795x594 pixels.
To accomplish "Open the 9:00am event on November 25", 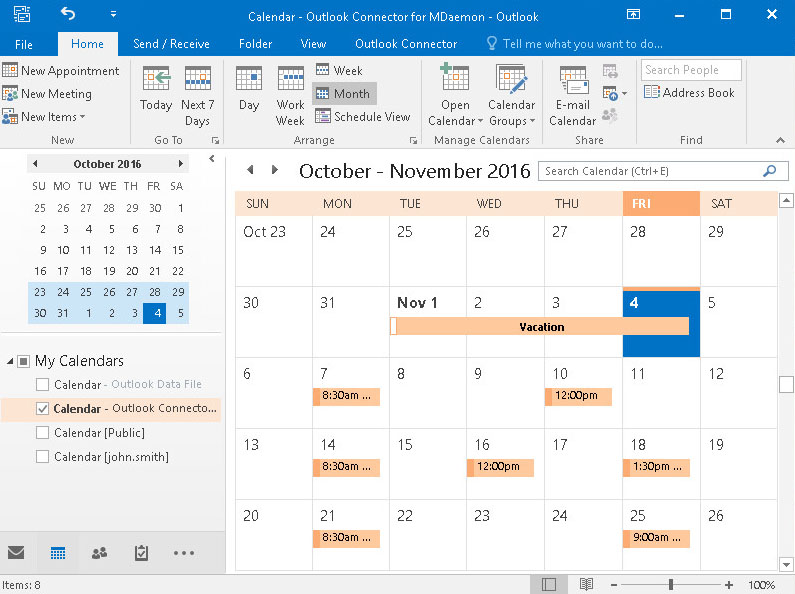I will pyautogui.click(x=656, y=538).
